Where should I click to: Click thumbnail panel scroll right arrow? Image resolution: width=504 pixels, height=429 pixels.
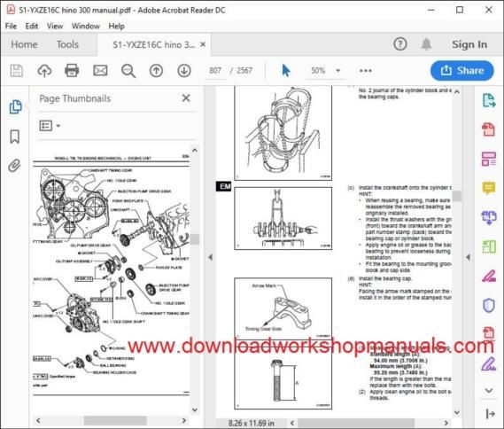(x=184, y=420)
